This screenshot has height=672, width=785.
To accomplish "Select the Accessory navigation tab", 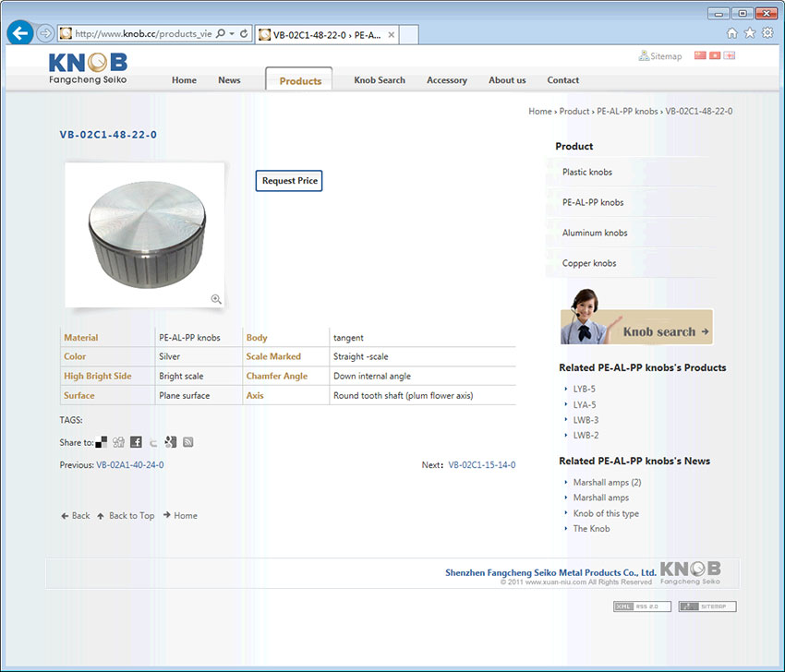I will 446,80.
